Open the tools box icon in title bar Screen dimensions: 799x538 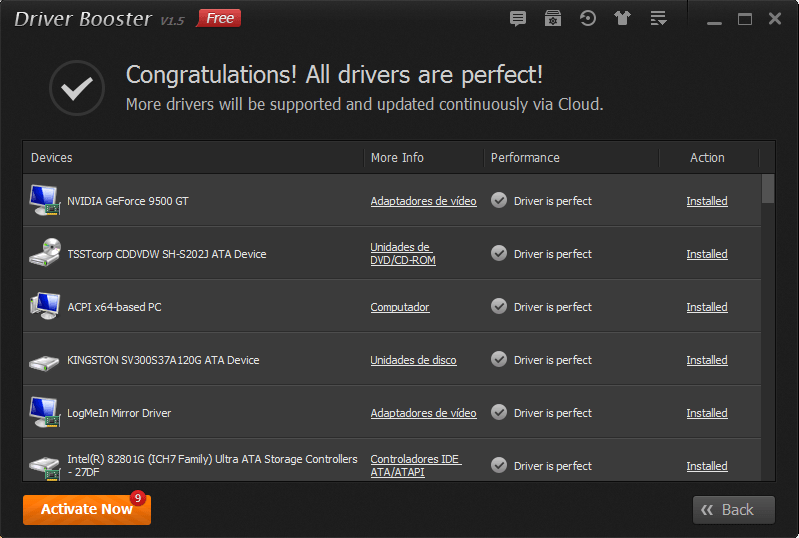[553, 19]
